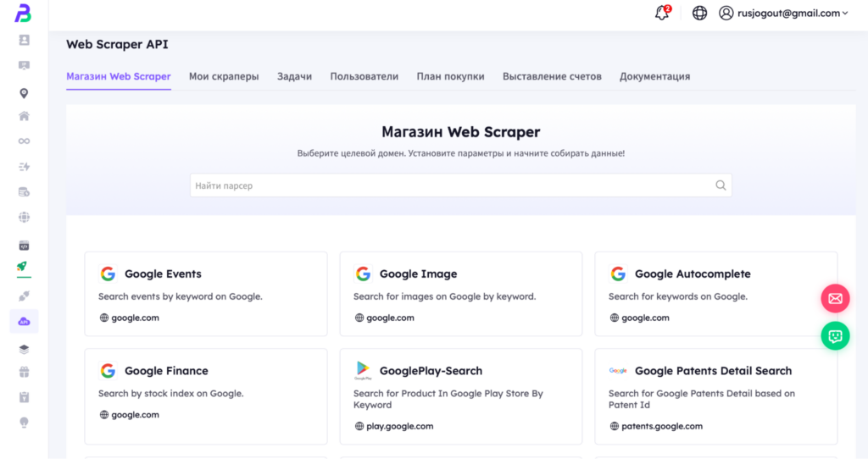
Task: Click play.google.com domain text
Action: coord(400,426)
